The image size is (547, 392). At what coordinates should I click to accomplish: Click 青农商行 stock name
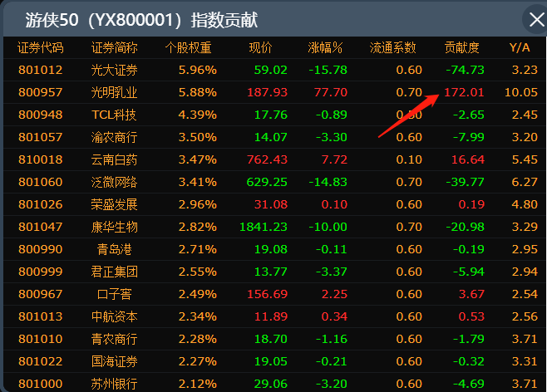[115, 339]
